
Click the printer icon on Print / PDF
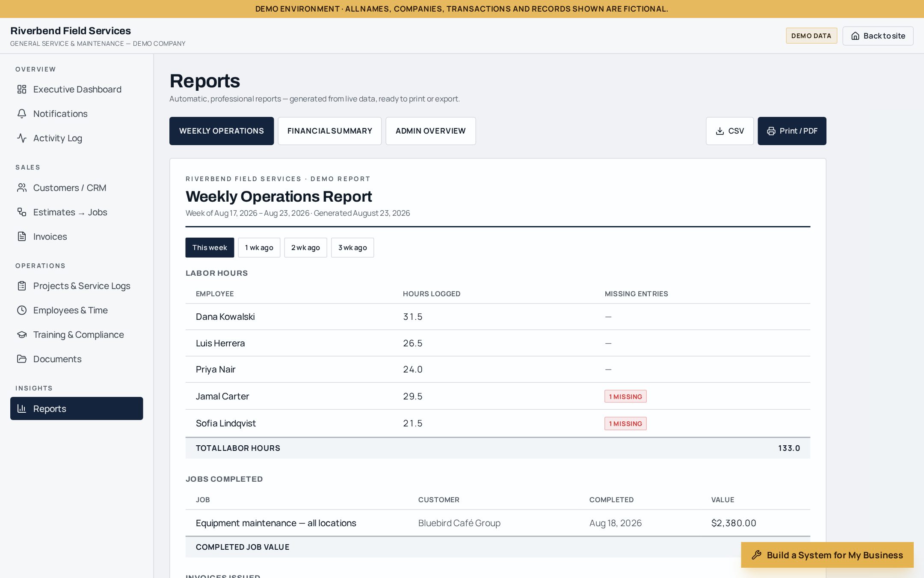click(771, 131)
